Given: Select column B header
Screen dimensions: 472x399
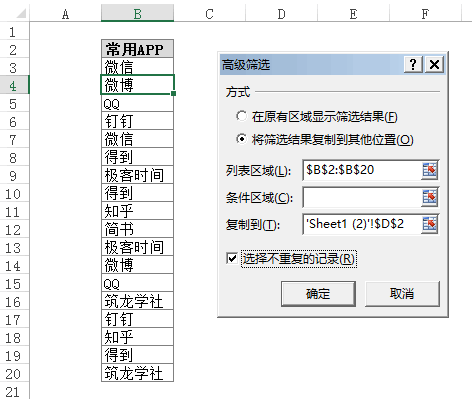Looking at the screenshot, I should tap(137, 14).
